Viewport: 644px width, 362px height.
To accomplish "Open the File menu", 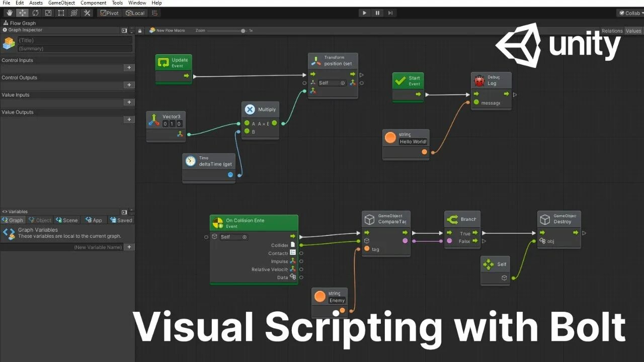I will point(7,3).
